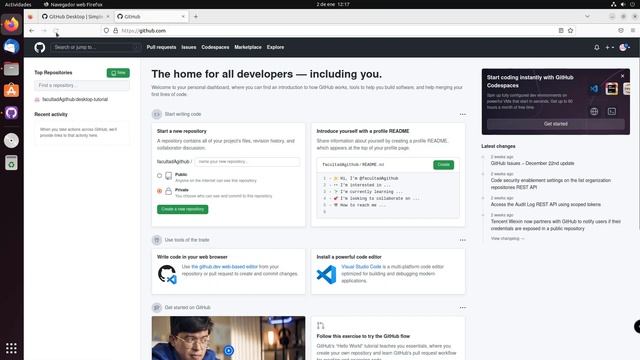Click View changelog link

click(x=507, y=238)
